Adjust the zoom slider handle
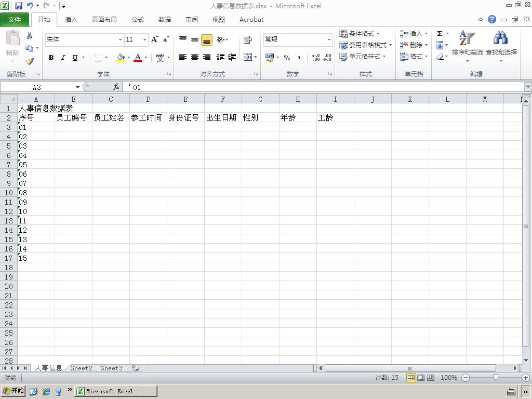Image resolution: width=532 pixels, height=399 pixels. click(496, 378)
